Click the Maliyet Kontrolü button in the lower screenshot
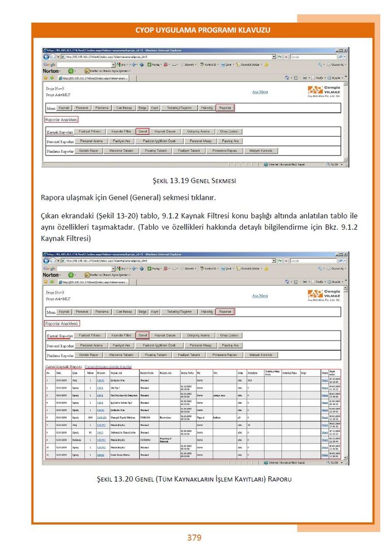 [262, 354]
